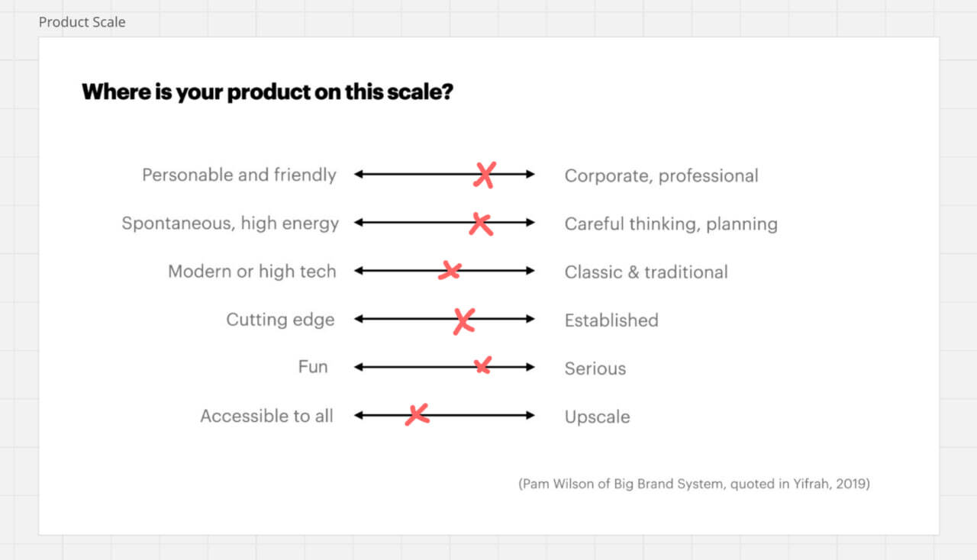This screenshot has height=560, width=977.
Task: Select the "Personable and friendly" text label
Action: point(239,175)
